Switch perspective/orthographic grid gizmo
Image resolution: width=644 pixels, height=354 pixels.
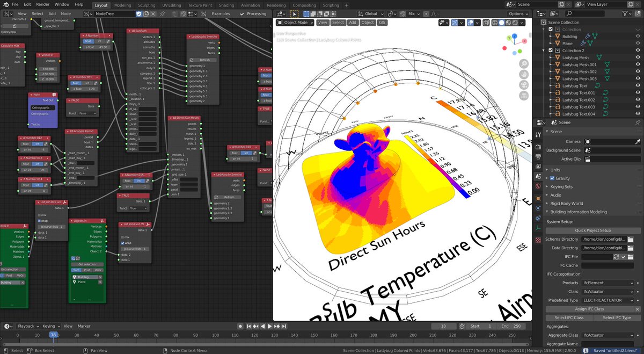(524, 96)
